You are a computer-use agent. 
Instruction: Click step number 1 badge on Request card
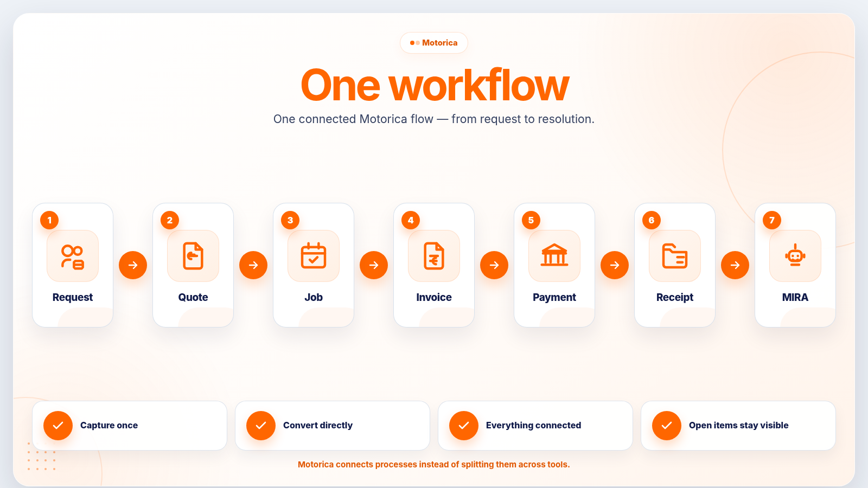coord(49,220)
